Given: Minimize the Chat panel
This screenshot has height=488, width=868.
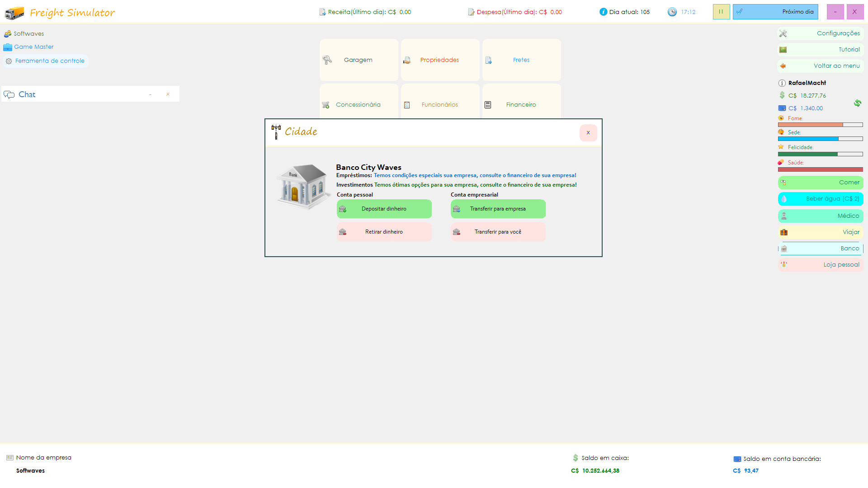Looking at the screenshot, I should click(151, 94).
